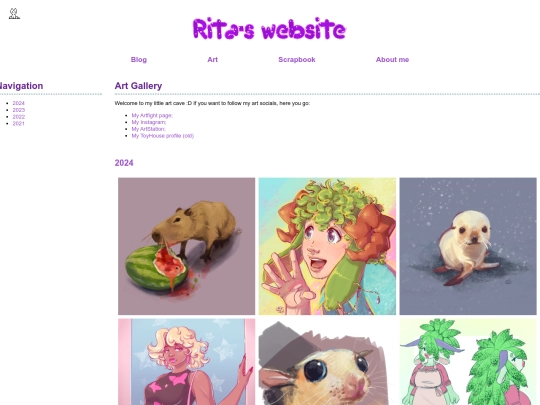Jump to 2024 in Navigation list

[x=19, y=103]
